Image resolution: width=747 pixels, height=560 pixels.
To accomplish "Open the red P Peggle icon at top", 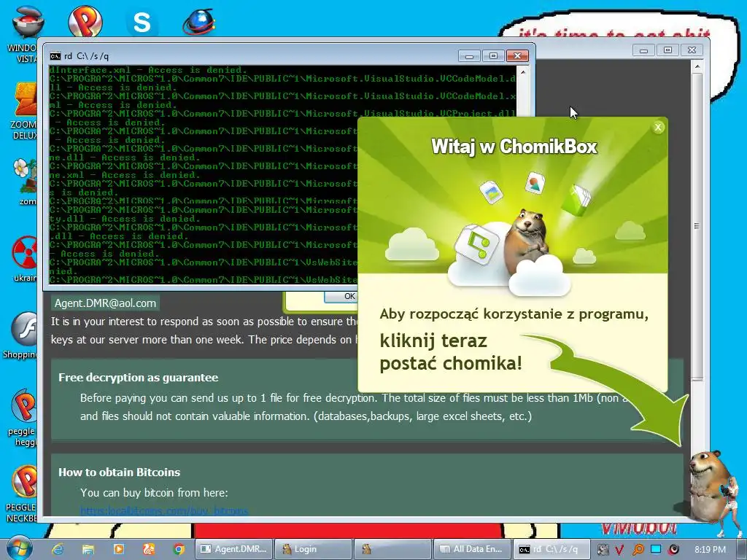I will (x=85, y=21).
